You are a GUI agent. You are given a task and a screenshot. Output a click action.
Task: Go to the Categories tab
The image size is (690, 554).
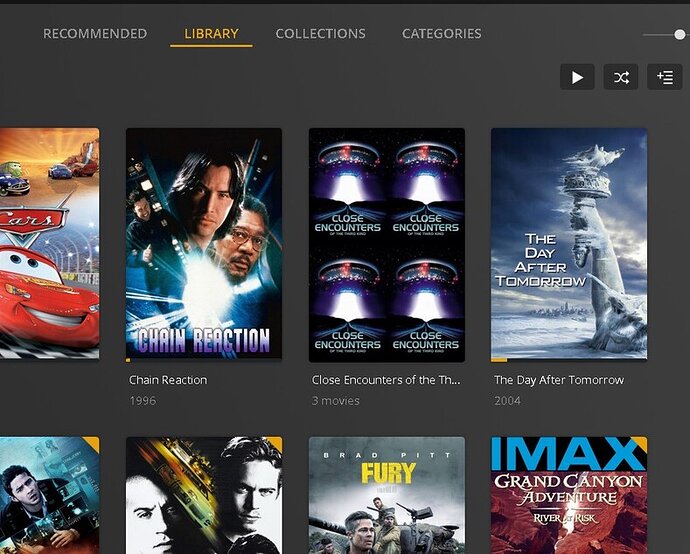(x=441, y=34)
